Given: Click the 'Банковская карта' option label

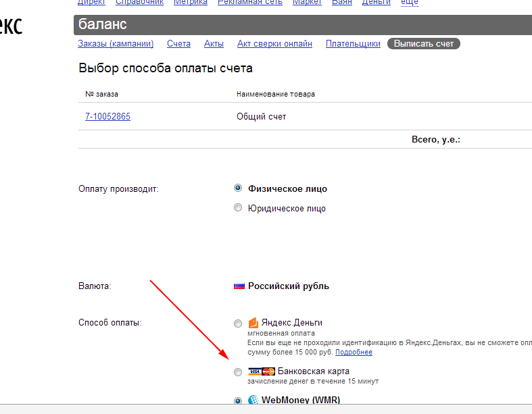Looking at the screenshot, I should pos(314,371).
